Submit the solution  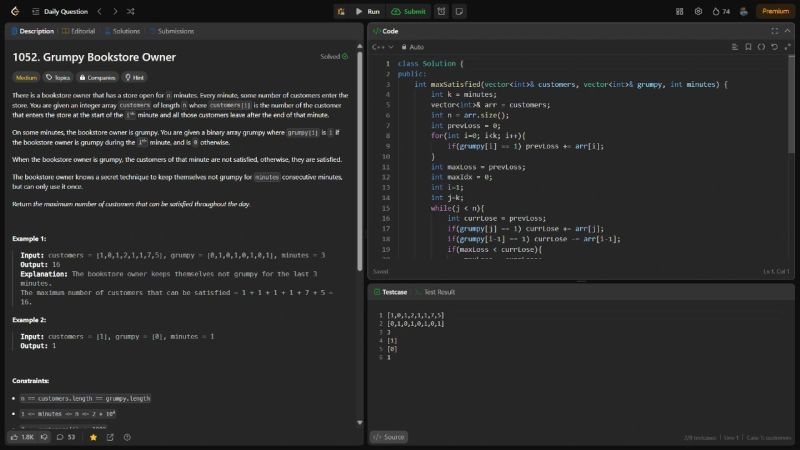[x=410, y=11]
